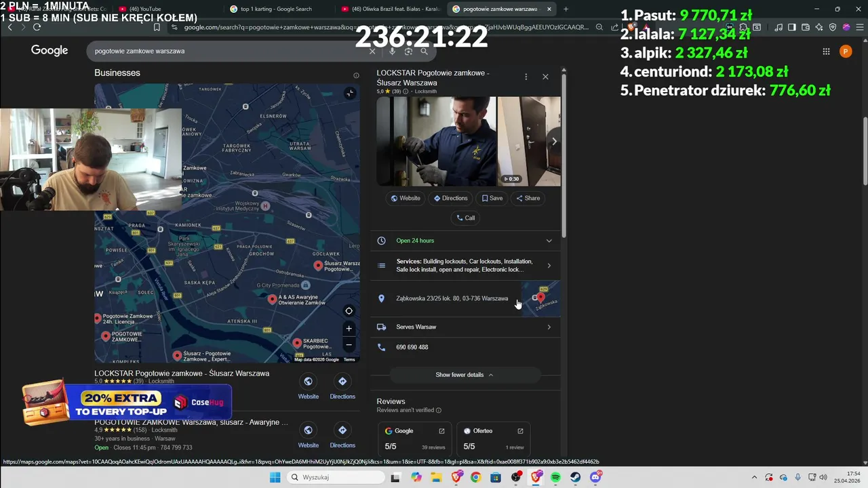
Task: Reload the current page
Action: 37,27
